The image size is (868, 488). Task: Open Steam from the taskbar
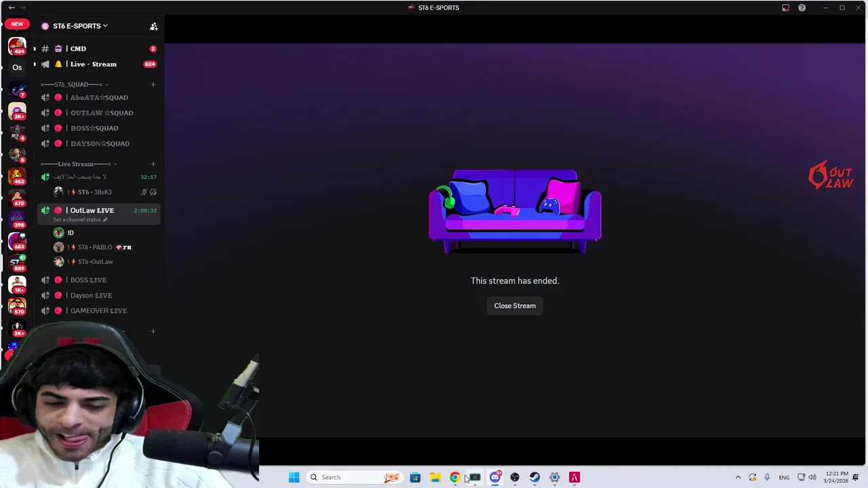pyautogui.click(x=535, y=477)
